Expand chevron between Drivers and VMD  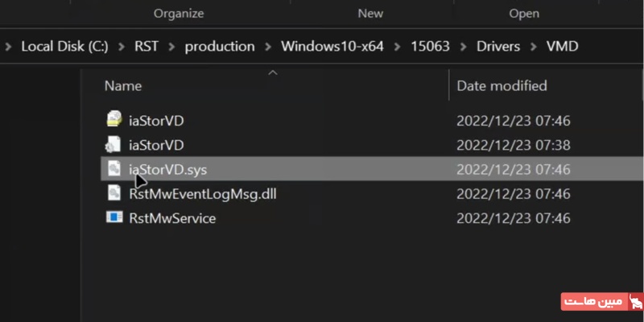click(x=533, y=47)
